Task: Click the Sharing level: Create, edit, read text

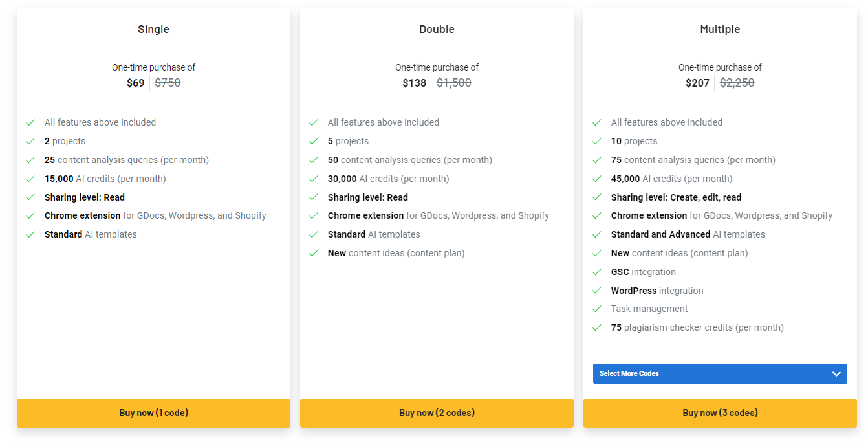Action: (x=676, y=197)
